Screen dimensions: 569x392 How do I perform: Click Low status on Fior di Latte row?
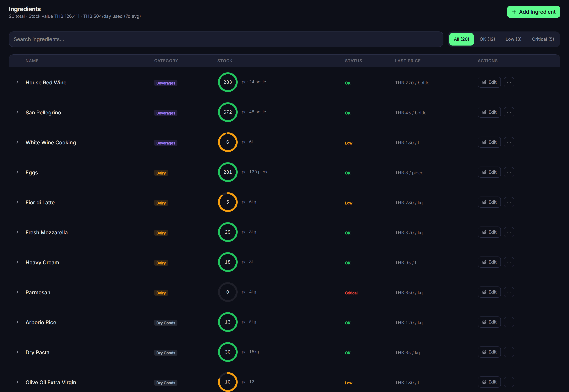point(348,203)
